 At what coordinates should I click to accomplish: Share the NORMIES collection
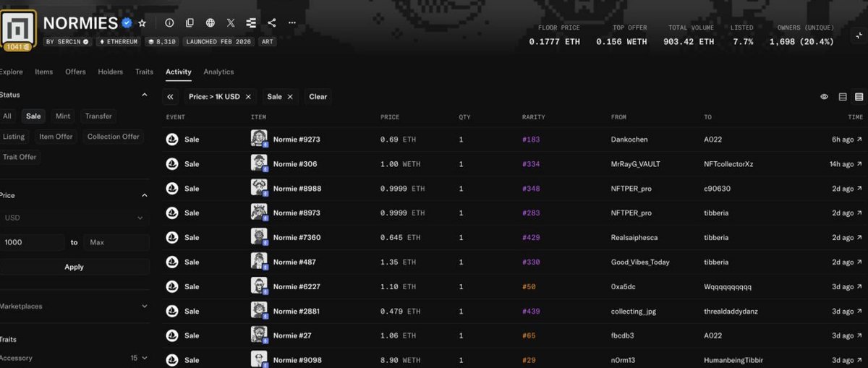pos(271,23)
